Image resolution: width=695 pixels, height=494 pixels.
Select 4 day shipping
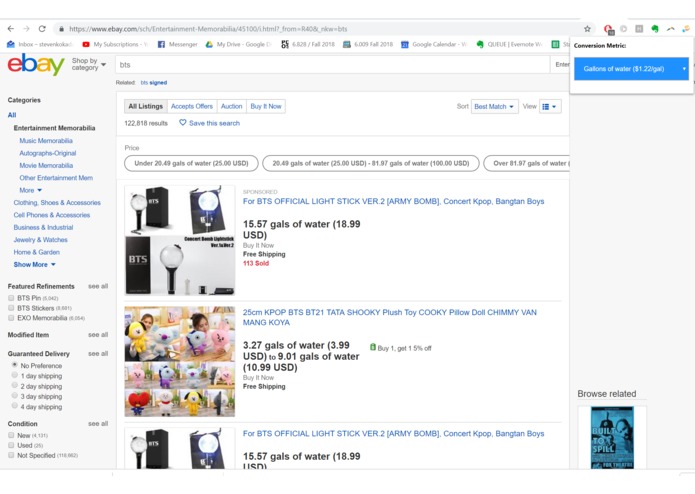15,406
